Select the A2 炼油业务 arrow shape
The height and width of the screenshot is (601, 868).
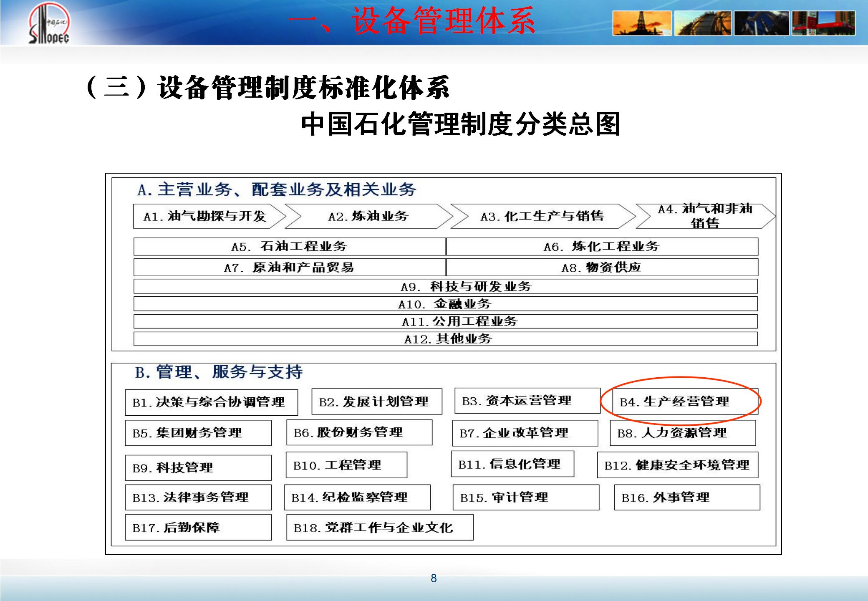[x=368, y=216]
